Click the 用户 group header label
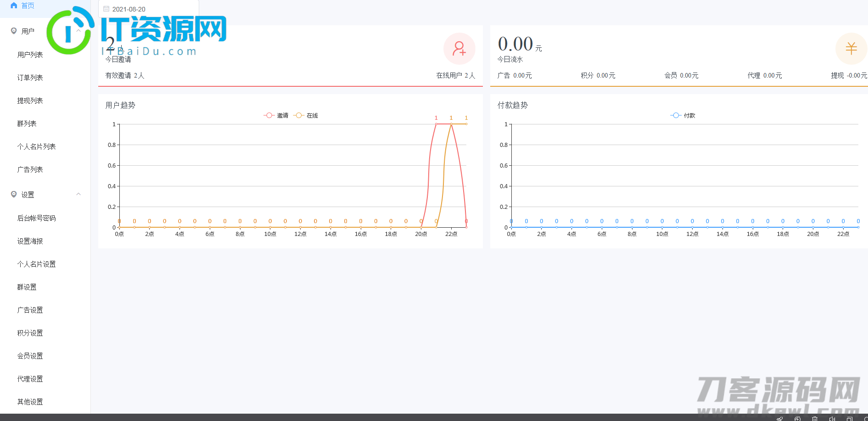Viewport: 868px width, 421px height. (28, 31)
